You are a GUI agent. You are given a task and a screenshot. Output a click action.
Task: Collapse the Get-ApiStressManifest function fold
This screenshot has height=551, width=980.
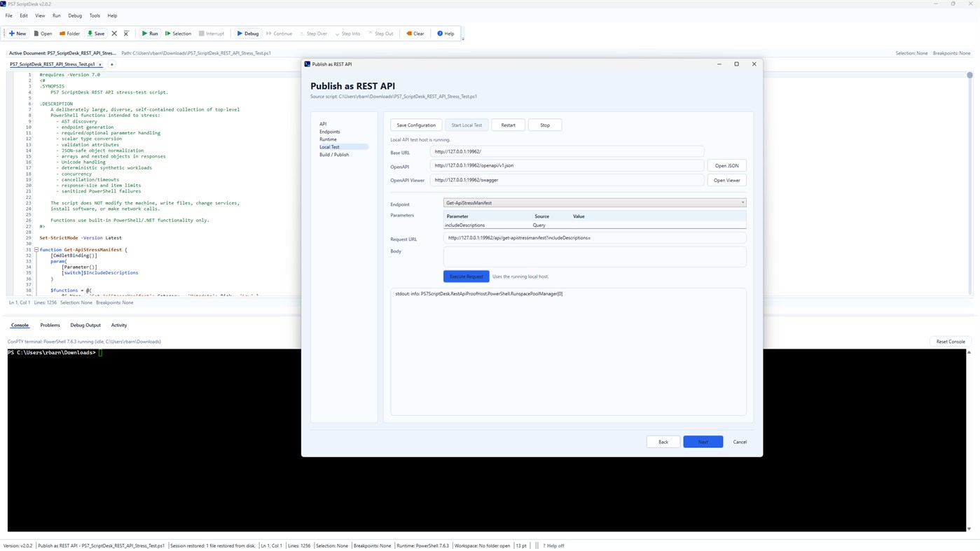point(36,250)
